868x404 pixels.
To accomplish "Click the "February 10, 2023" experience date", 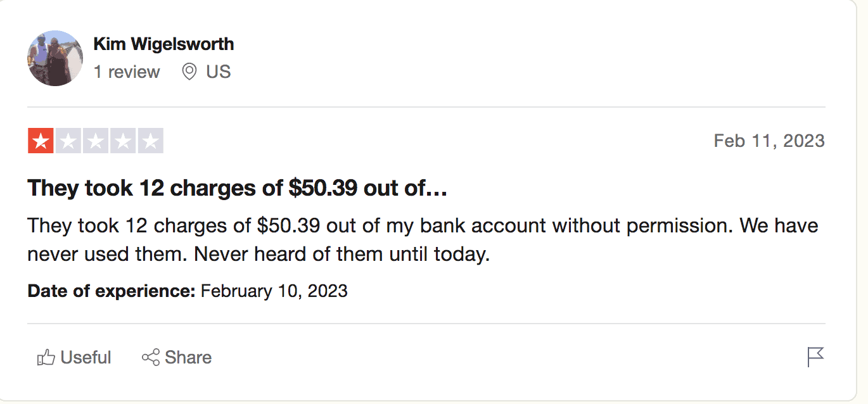I will pyautogui.click(x=274, y=291).
